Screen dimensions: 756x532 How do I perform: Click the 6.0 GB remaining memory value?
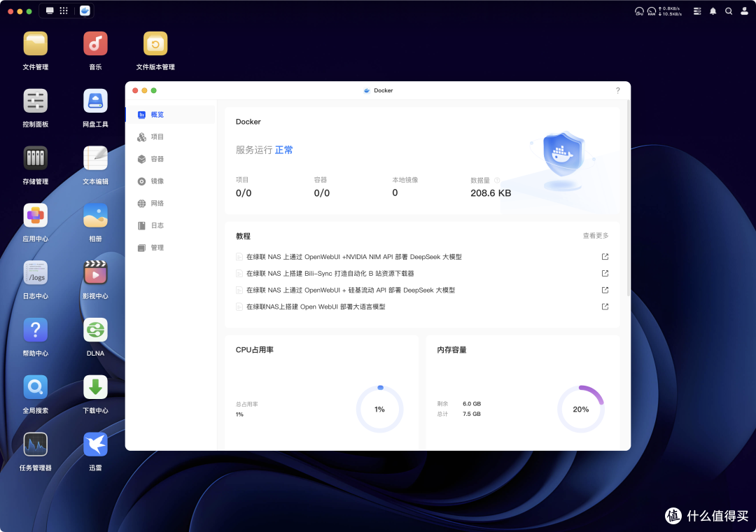pyautogui.click(x=472, y=404)
